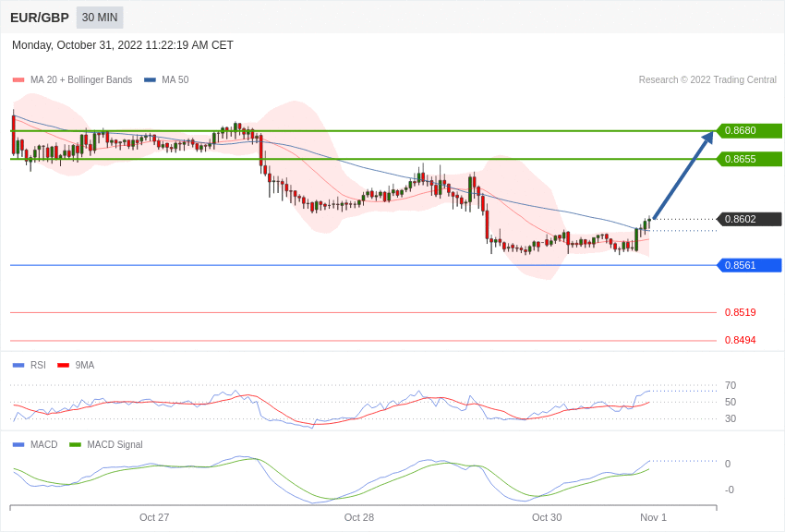Click the 0.8655 resistance price tag
Viewport: 785px width, 532px height.
coord(749,159)
